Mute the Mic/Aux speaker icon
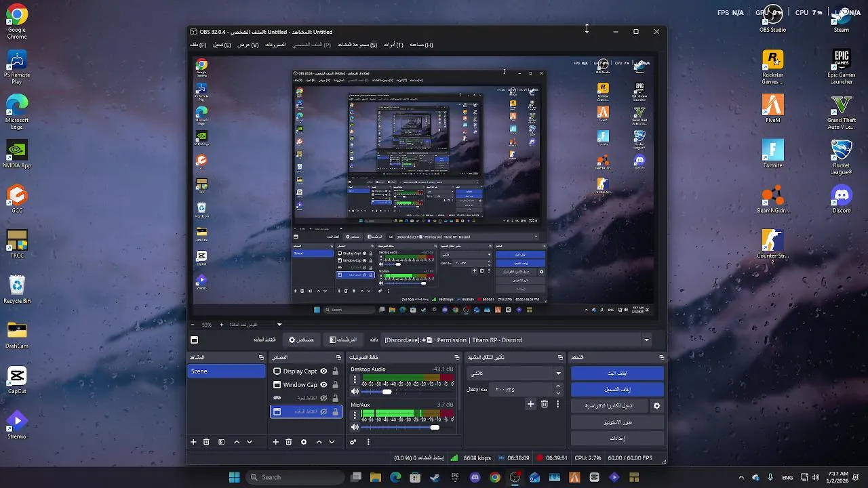 (355, 427)
